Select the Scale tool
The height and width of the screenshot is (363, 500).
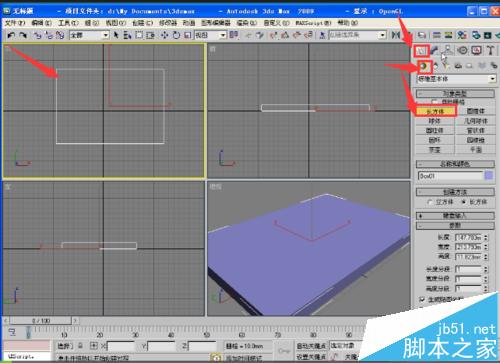pyautogui.click(x=187, y=35)
